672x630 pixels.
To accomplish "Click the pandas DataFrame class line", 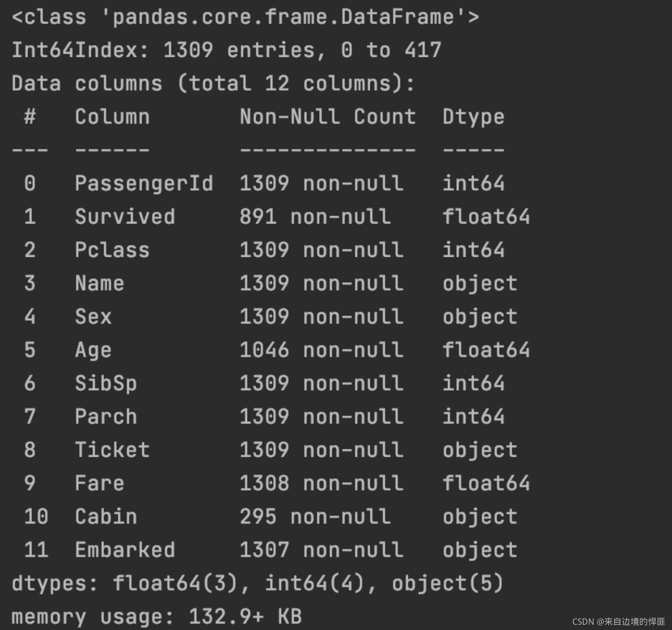I will click(245, 17).
